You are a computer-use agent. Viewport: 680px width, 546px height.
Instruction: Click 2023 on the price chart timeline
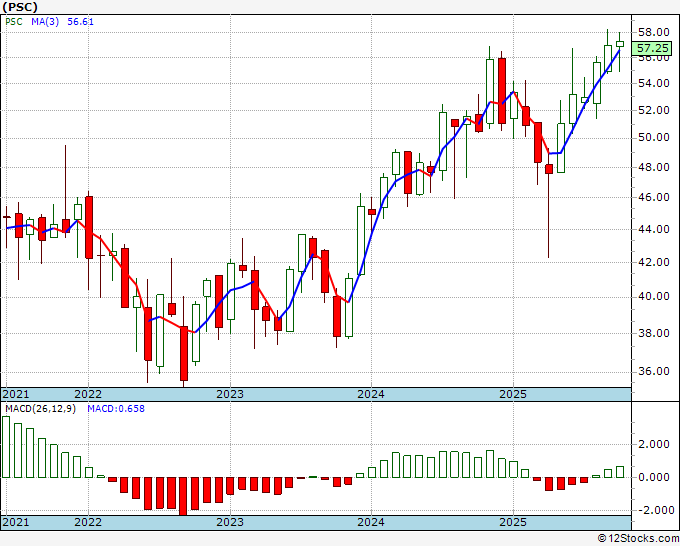click(230, 394)
